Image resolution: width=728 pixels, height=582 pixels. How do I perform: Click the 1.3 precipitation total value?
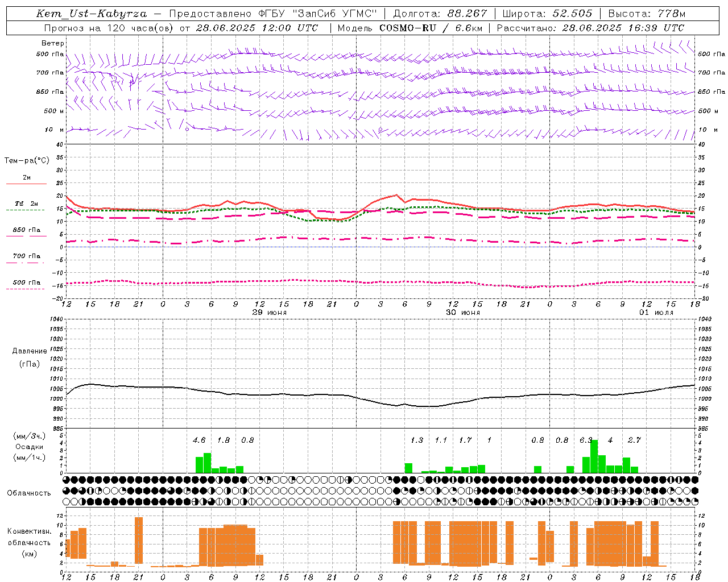(417, 440)
